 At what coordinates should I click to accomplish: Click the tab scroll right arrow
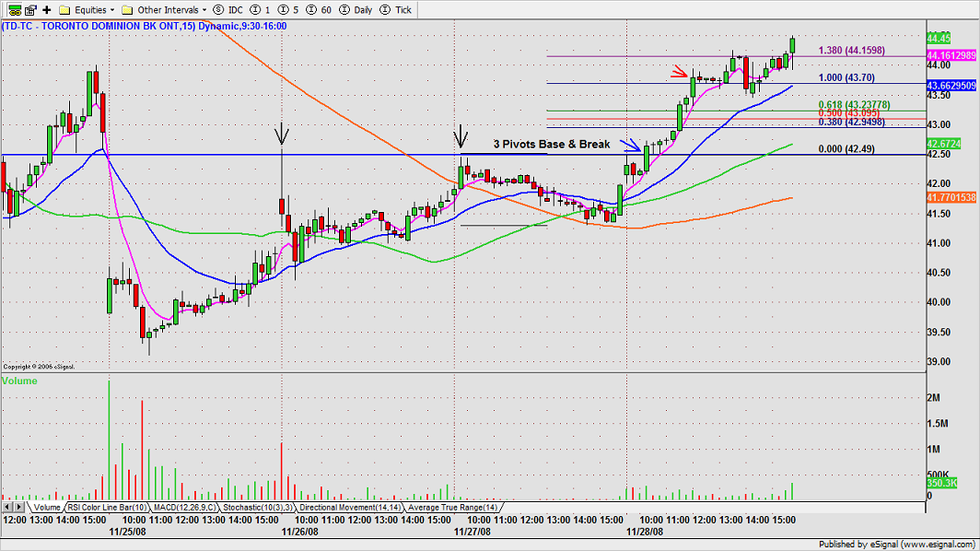[18, 507]
